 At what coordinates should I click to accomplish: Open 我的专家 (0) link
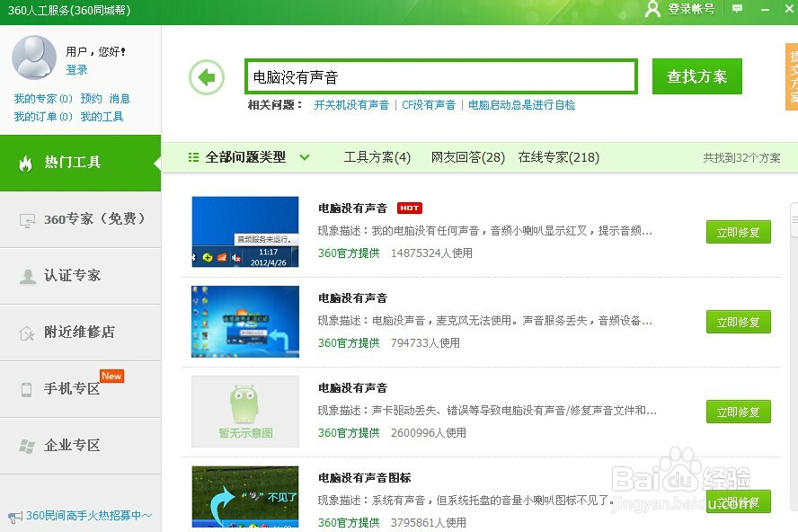click(x=43, y=98)
